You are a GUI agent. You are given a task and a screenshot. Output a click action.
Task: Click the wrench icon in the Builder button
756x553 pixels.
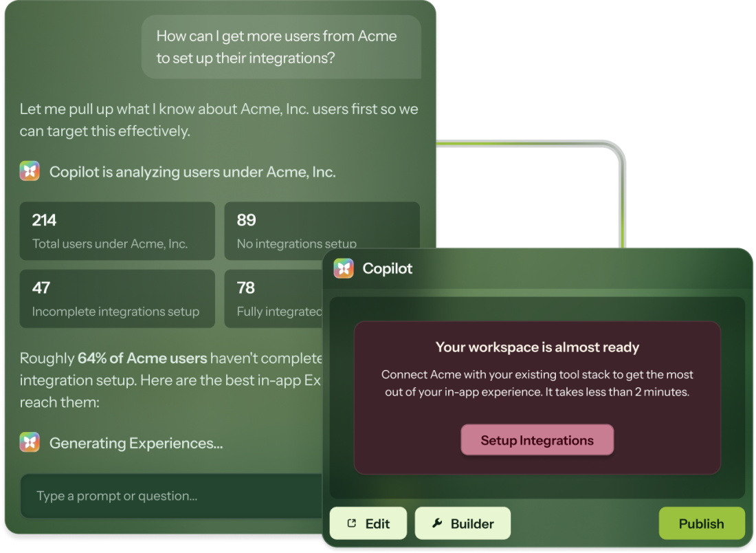[x=437, y=523]
